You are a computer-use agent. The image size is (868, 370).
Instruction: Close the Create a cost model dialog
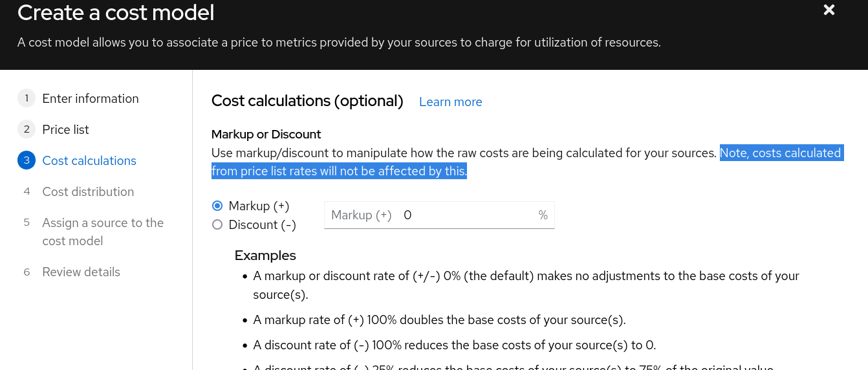pos(829,10)
